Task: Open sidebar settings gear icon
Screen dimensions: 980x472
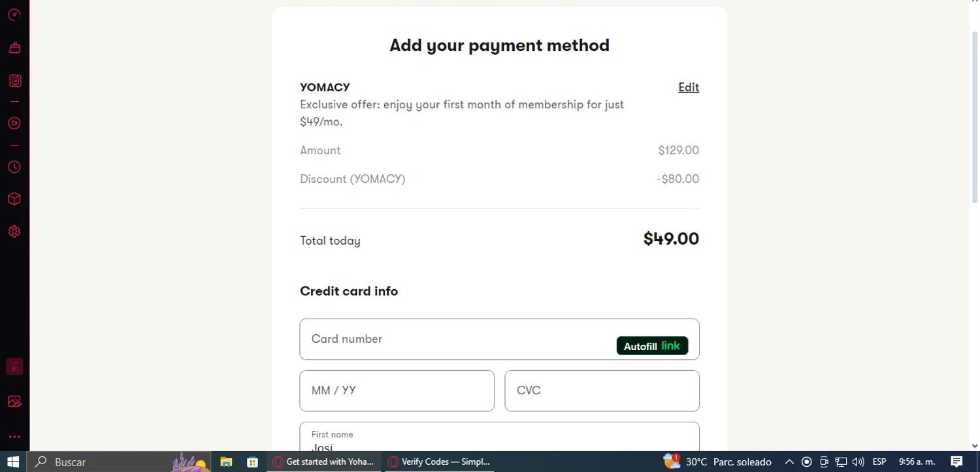Action: pyautogui.click(x=14, y=232)
